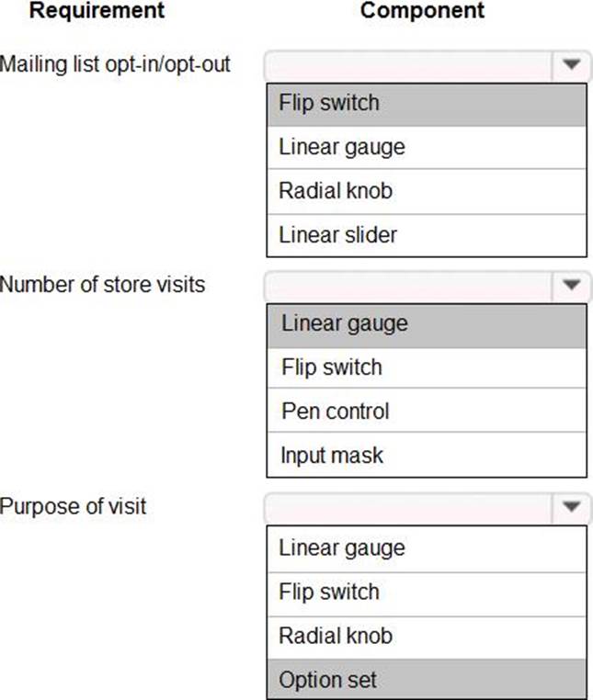Click the Requirement column header

pos(97,11)
